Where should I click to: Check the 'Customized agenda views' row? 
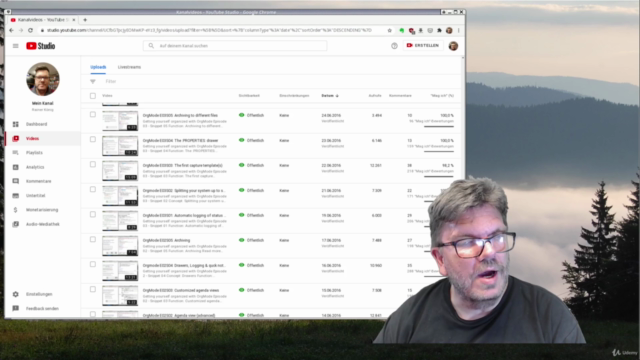coord(93,289)
